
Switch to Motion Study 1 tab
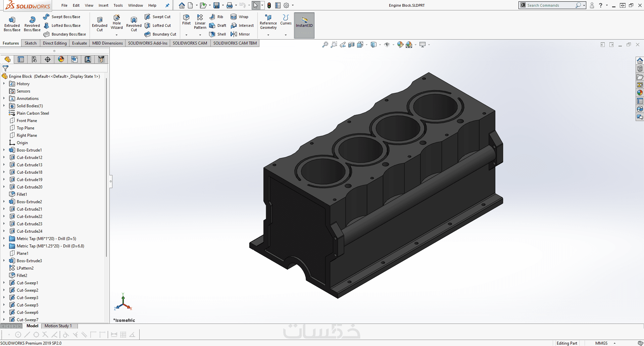[x=58, y=326]
